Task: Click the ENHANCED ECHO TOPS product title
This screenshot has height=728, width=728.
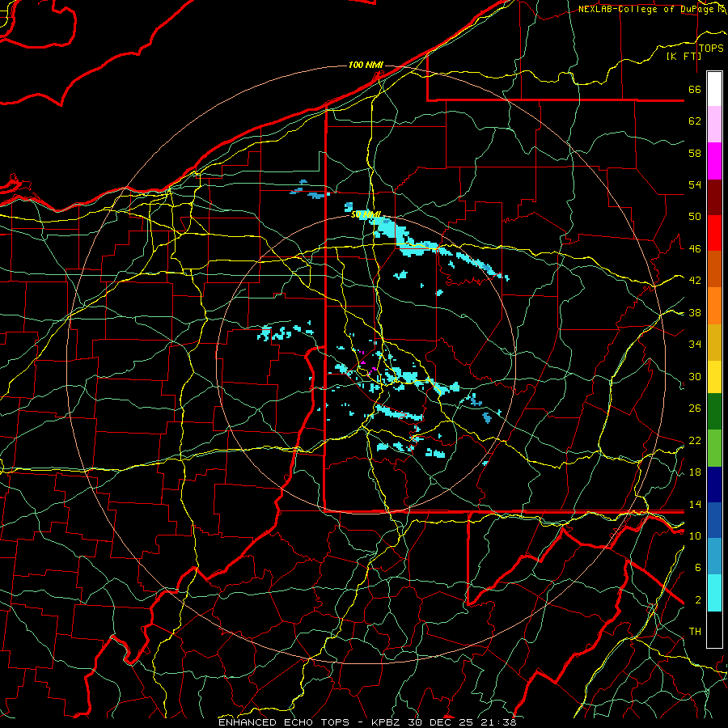Action: [283, 722]
